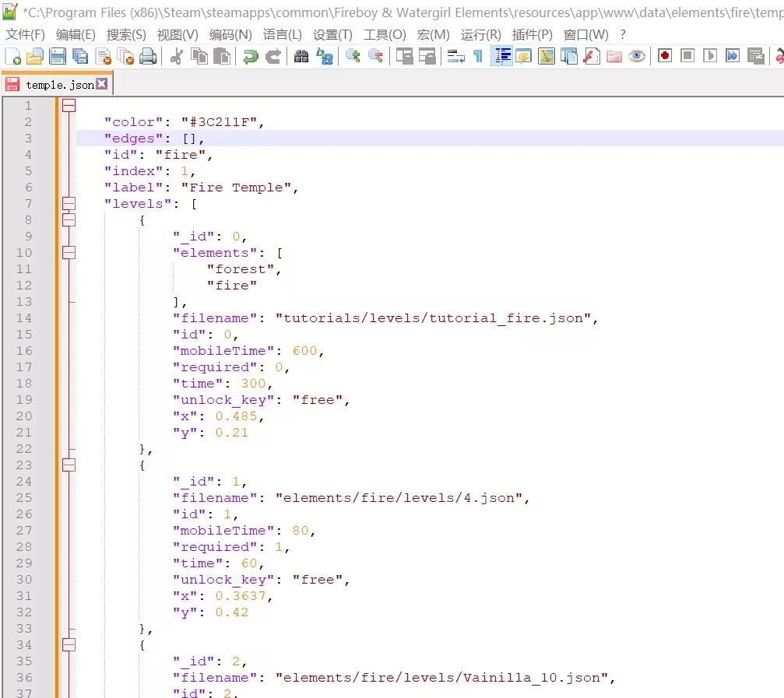This screenshot has width=784, height=698.
Task: Click the Close All documents icon
Action: pos(125,57)
